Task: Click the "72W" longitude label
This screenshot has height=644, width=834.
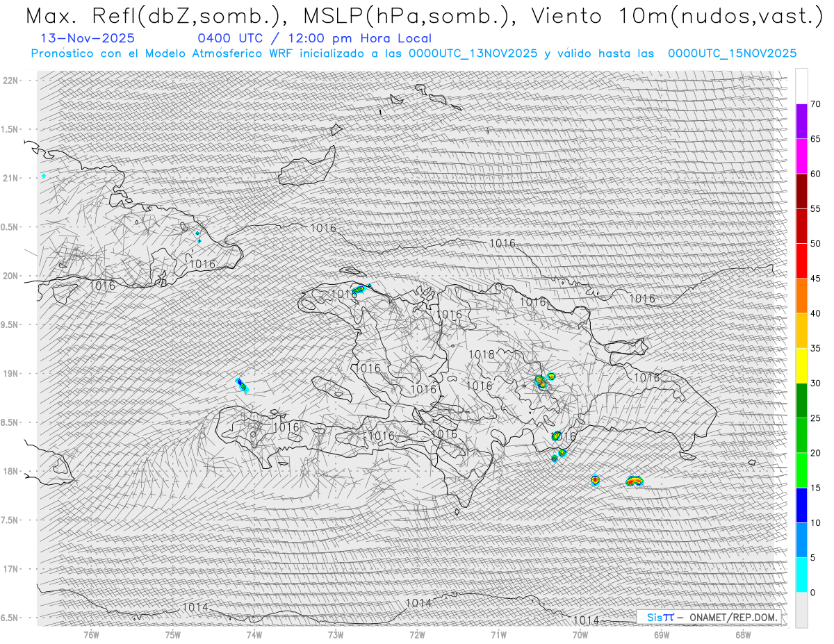Action: [x=417, y=634]
